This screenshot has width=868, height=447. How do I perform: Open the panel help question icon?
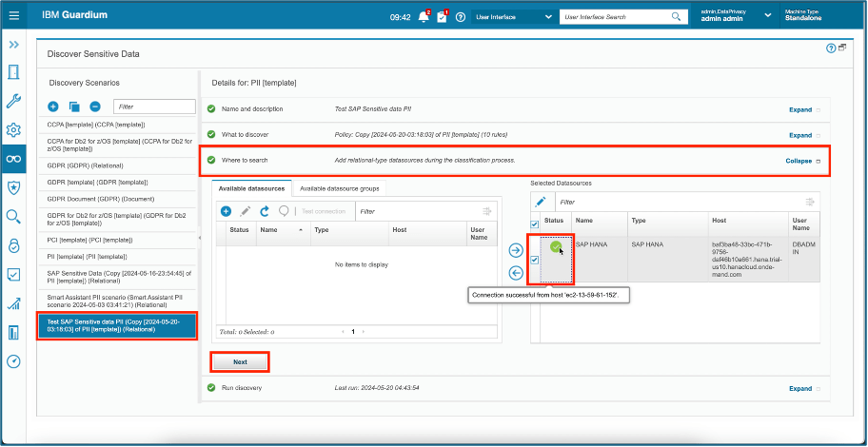[830, 49]
